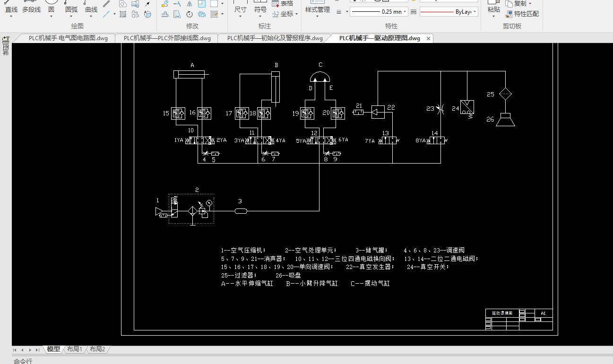Click previous layout tab arrow

(22, 350)
